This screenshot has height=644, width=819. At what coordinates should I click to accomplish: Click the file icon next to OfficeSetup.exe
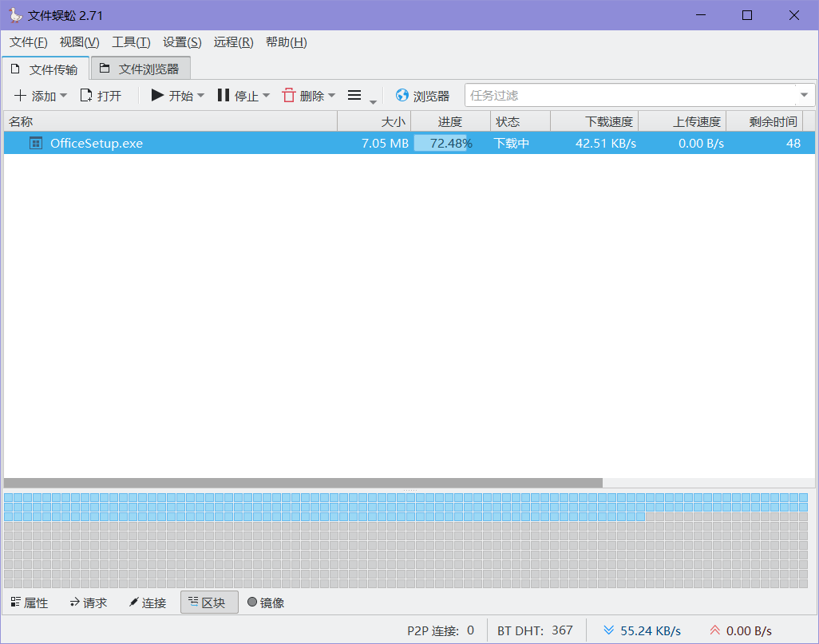pos(36,143)
